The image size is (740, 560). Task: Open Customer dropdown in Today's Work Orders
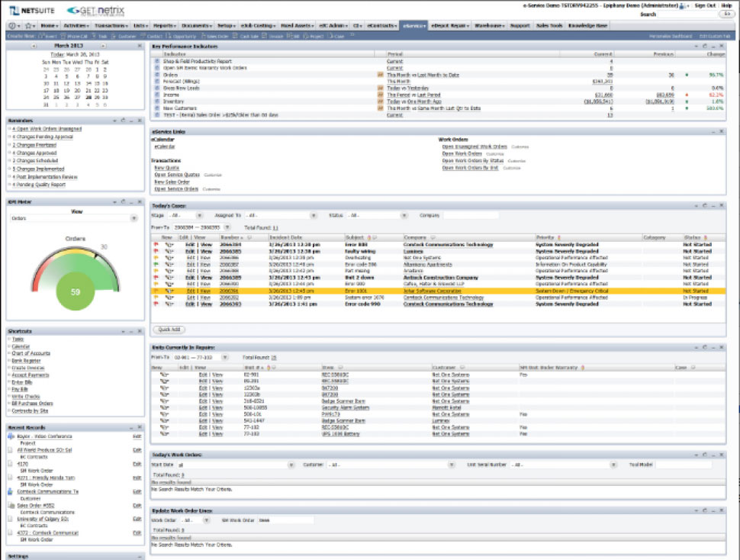452,465
